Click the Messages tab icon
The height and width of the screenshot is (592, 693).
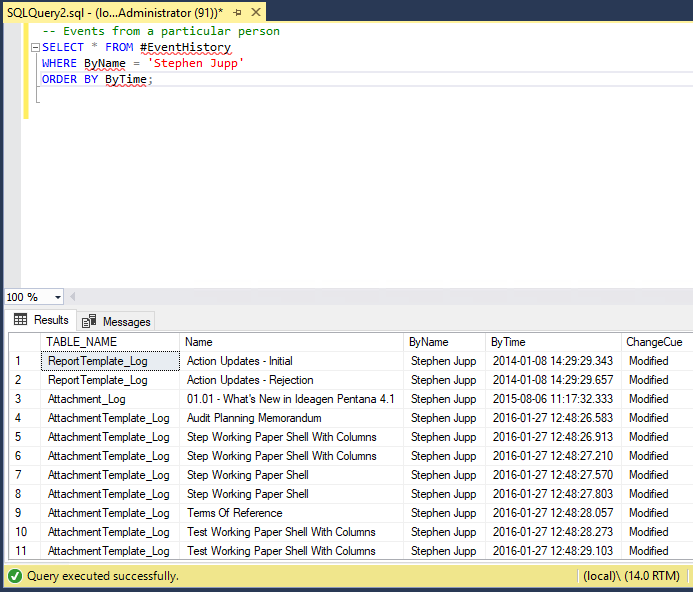89,321
